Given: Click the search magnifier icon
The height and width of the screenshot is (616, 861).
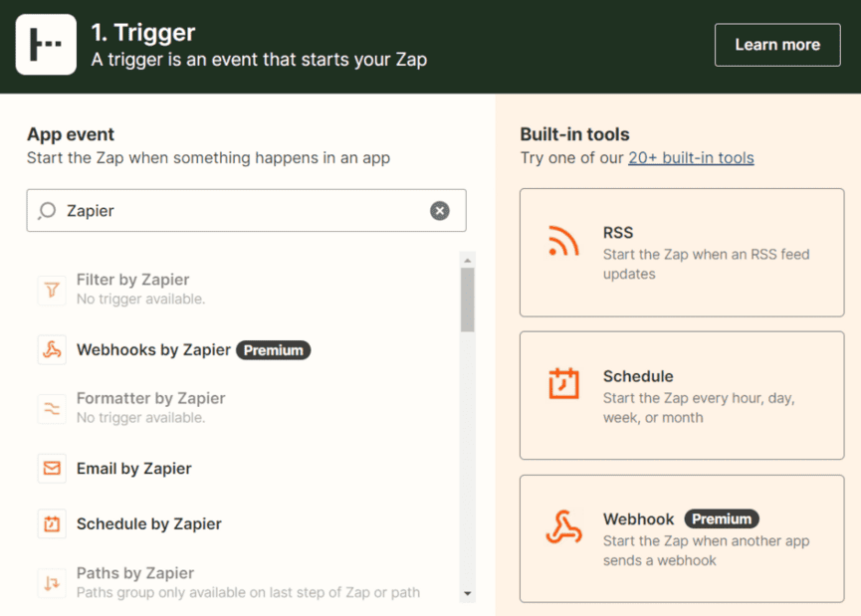Looking at the screenshot, I should 47,211.
